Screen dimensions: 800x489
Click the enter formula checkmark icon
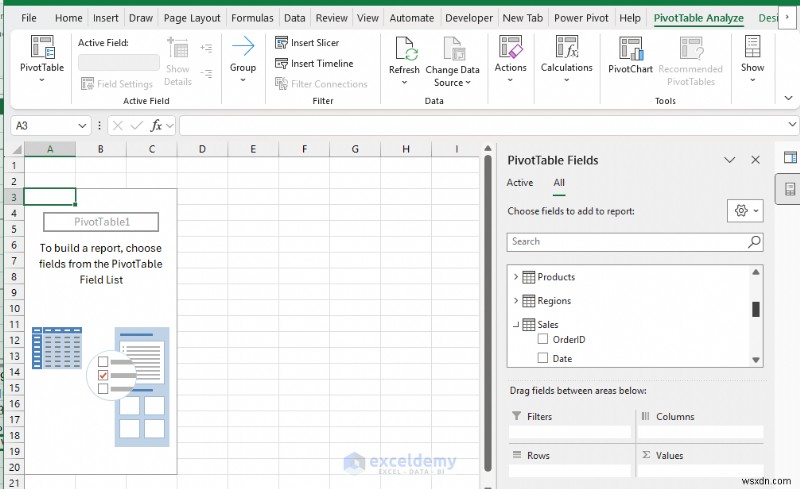[x=136, y=126]
